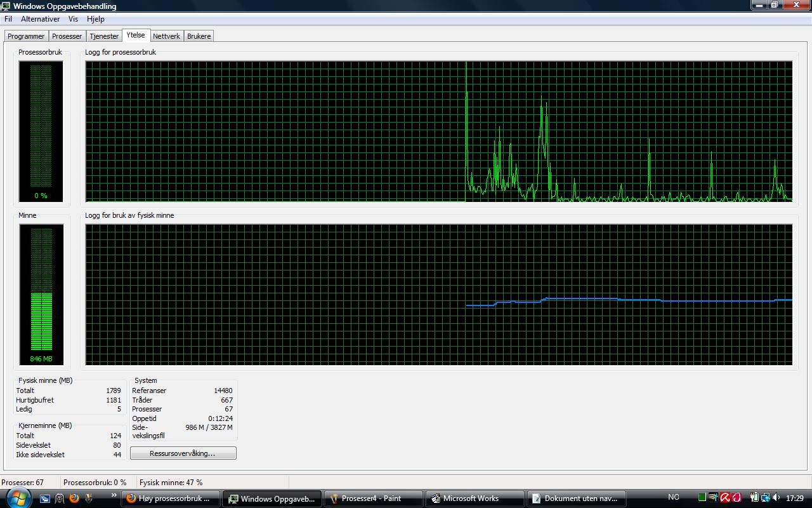Screen dimensions: 812x508
Task: Click the Task Manager title bar icon
Action: pyautogui.click(x=6, y=6)
